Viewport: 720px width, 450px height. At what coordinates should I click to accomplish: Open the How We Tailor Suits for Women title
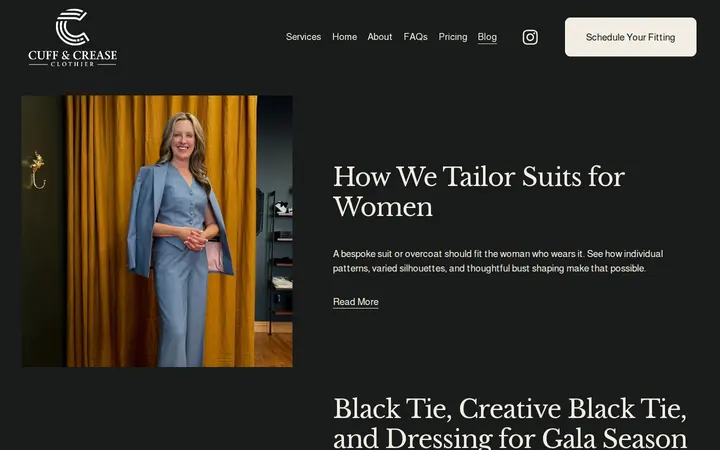click(478, 191)
